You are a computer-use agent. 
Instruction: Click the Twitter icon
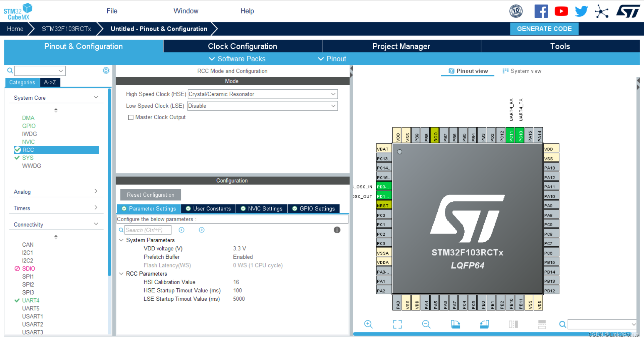pyautogui.click(x=581, y=11)
